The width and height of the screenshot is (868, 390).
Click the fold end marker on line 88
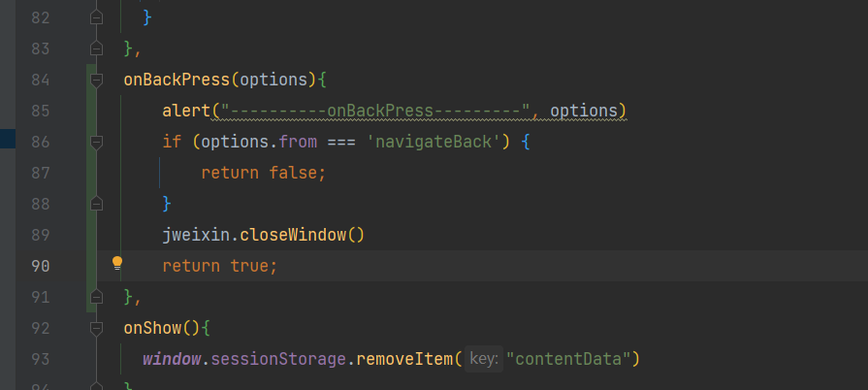96,204
